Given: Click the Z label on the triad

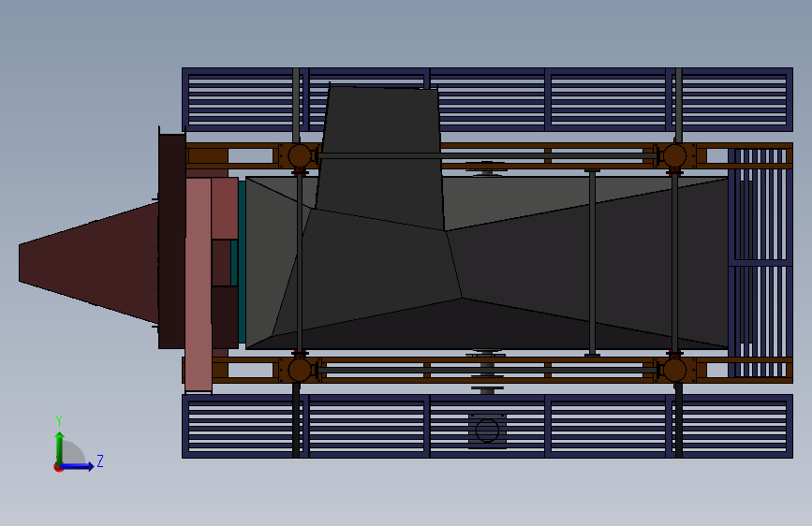Looking at the screenshot, I should coord(100,460).
